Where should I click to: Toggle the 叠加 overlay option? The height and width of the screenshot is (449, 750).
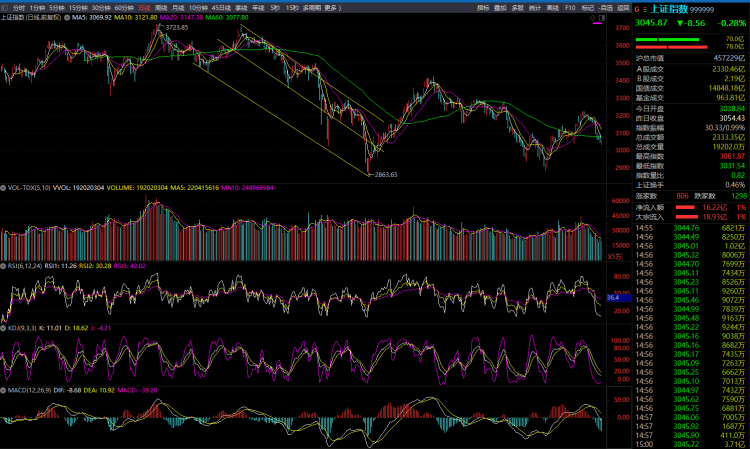pos(501,7)
